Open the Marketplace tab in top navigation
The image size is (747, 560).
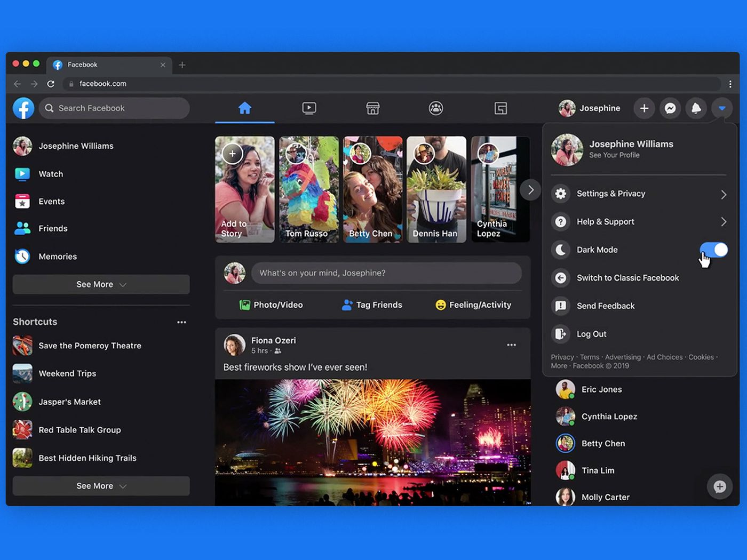(x=372, y=108)
